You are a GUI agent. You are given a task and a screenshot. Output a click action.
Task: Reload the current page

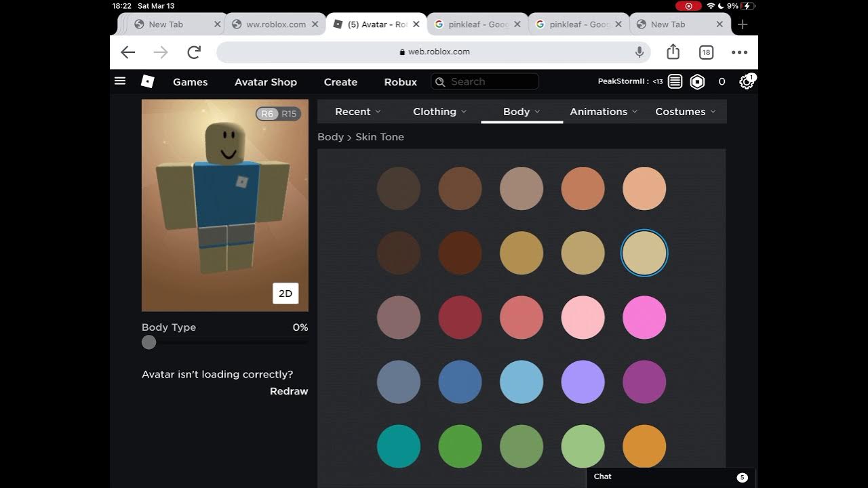pyautogui.click(x=194, y=52)
